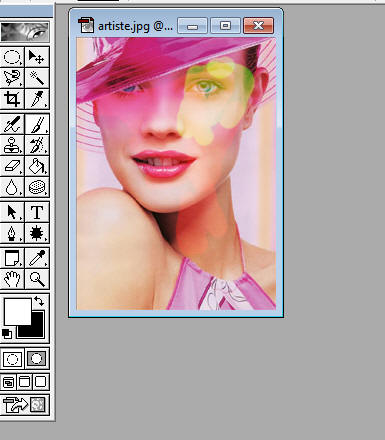This screenshot has width=385, height=440.
Task: Switch to Full Screen mode
Action: (41, 382)
